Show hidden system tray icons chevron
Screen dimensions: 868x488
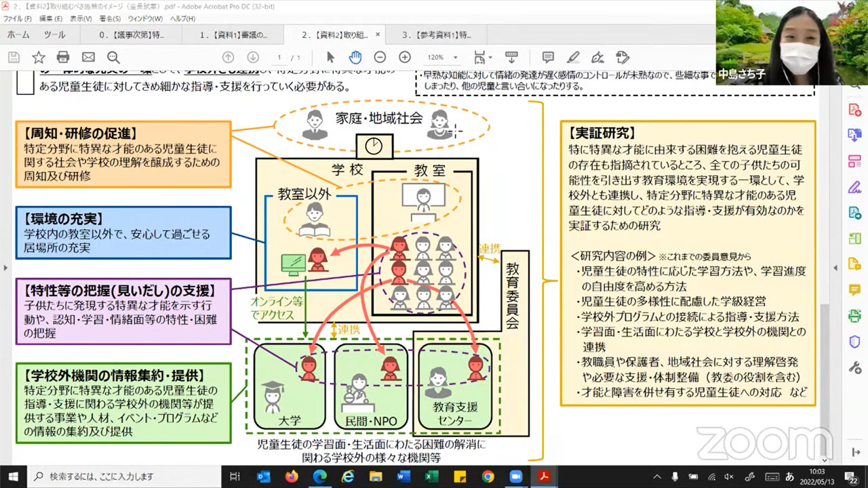point(657,476)
